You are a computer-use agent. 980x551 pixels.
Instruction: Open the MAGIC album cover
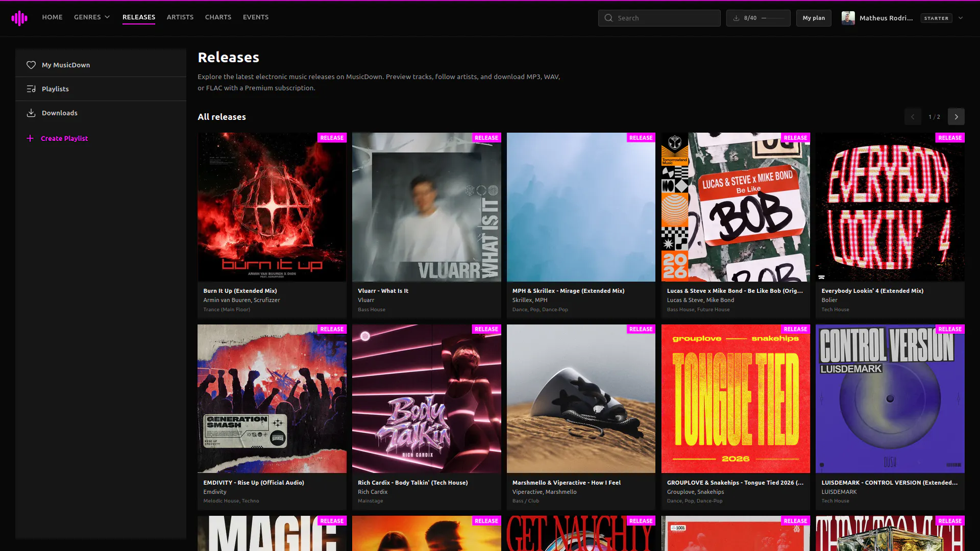(x=272, y=534)
